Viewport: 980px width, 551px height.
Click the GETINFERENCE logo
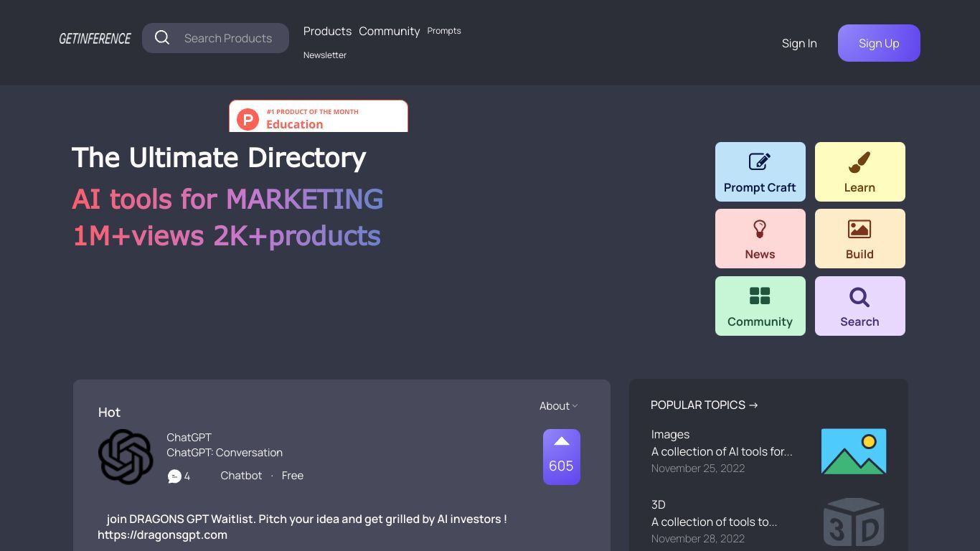(95, 39)
